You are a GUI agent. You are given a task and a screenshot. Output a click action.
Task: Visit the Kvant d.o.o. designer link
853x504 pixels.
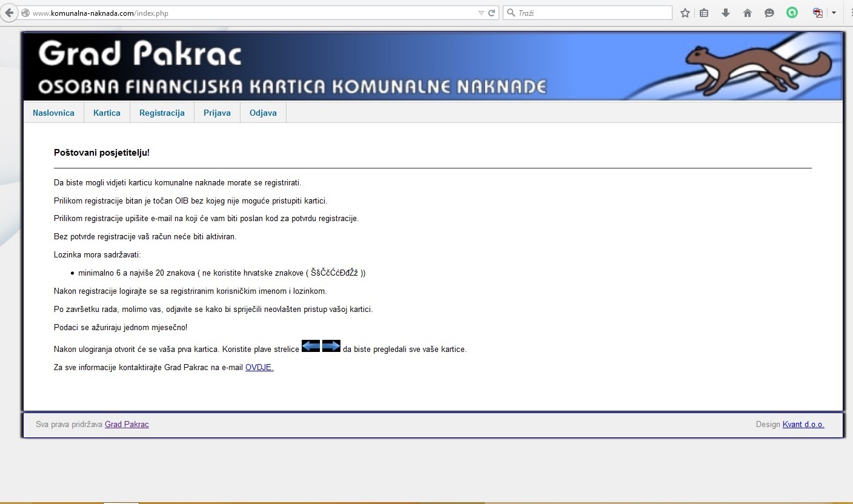coord(803,424)
